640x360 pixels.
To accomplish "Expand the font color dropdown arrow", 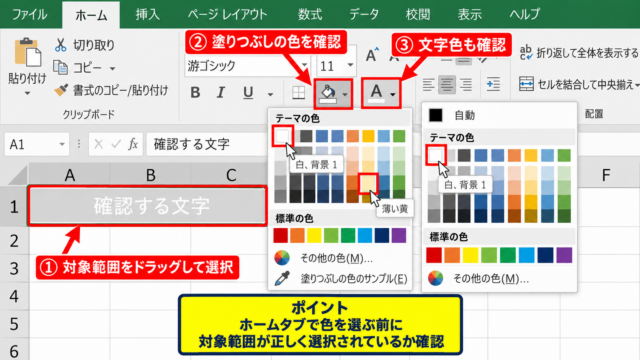I will [392, 94].
